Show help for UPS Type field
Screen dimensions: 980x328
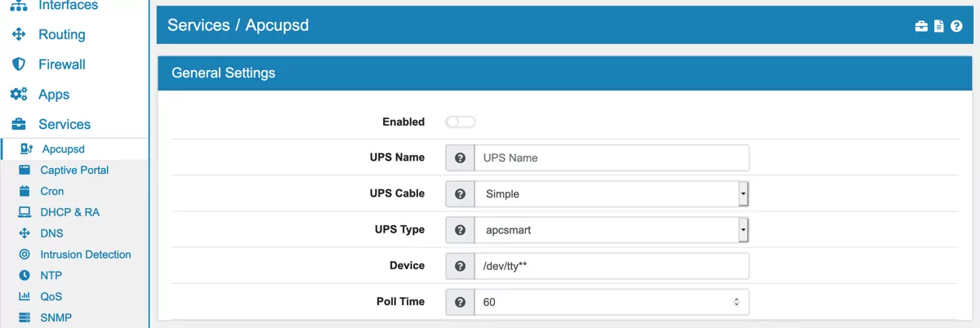tap(461, 229)
